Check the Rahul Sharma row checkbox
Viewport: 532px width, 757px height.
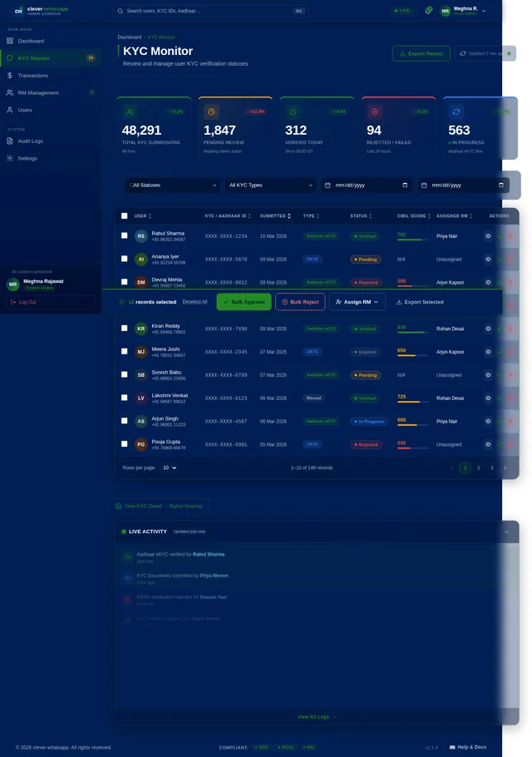pyautogui.click(x=125, y=235)
